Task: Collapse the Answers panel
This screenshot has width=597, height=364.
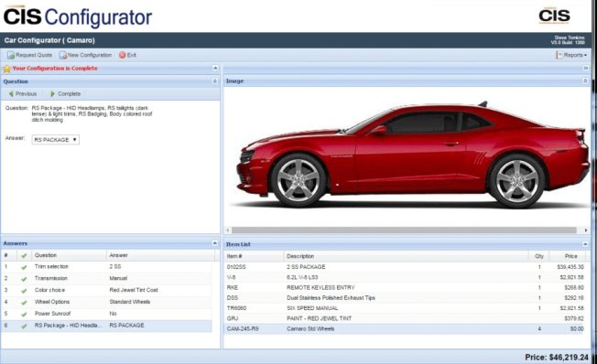Action: click(x=215, y=243)
